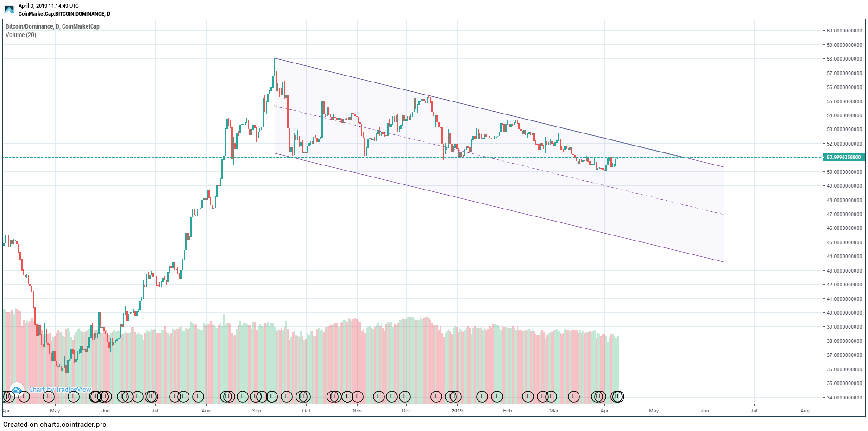The image size is (868, 431).
Task: Click the first E marker after May label
Action: tap(73, 397)
